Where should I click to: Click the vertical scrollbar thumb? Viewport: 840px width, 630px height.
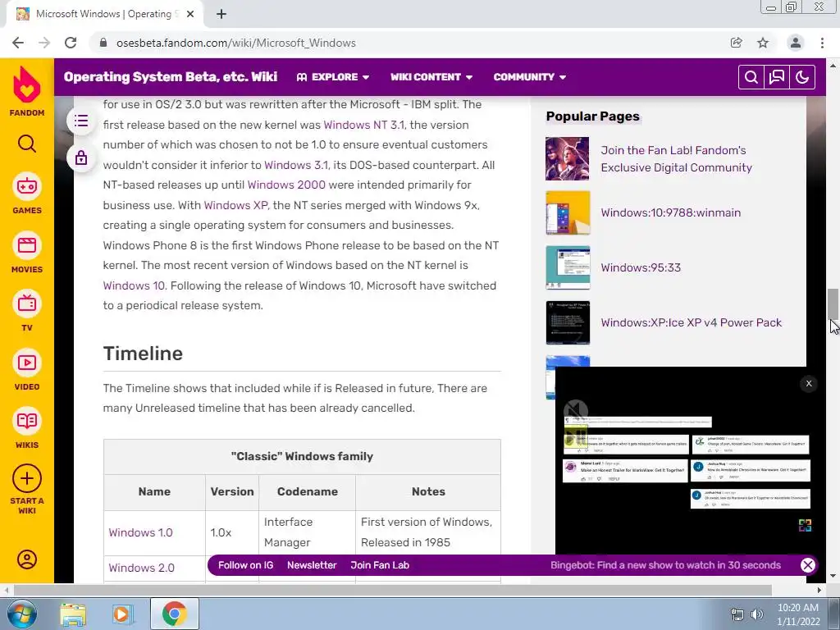click(x=833, y=304)
